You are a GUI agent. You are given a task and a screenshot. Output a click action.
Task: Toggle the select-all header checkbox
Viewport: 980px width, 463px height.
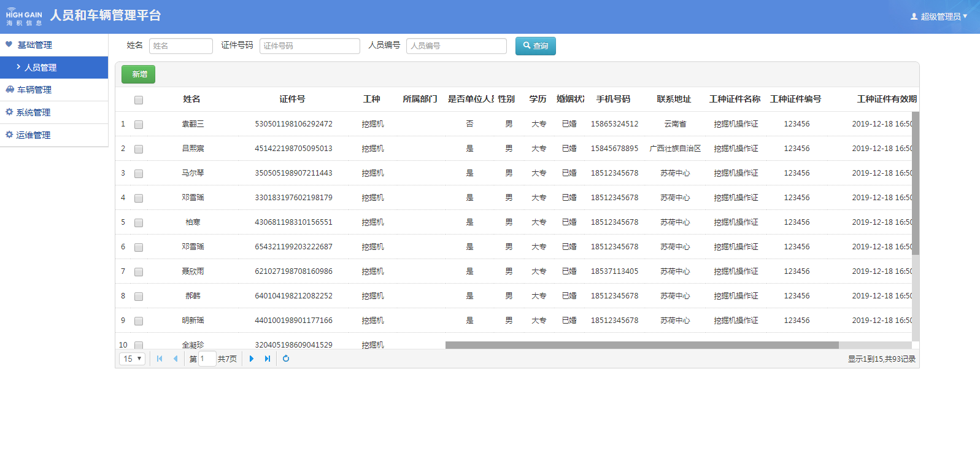[139, 100]
